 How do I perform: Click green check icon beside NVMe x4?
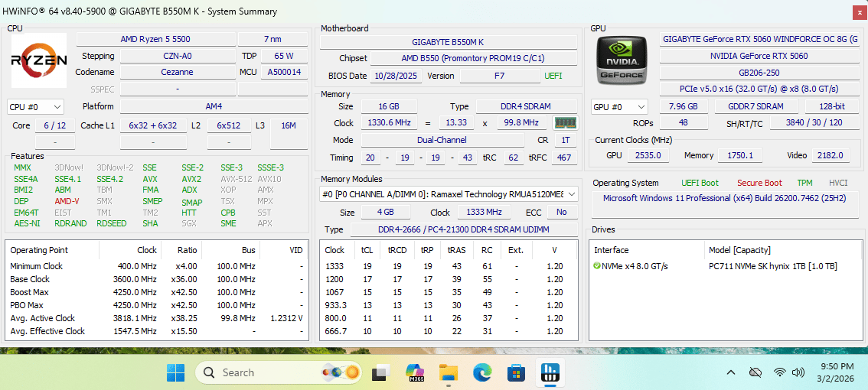tap(596, 266)
